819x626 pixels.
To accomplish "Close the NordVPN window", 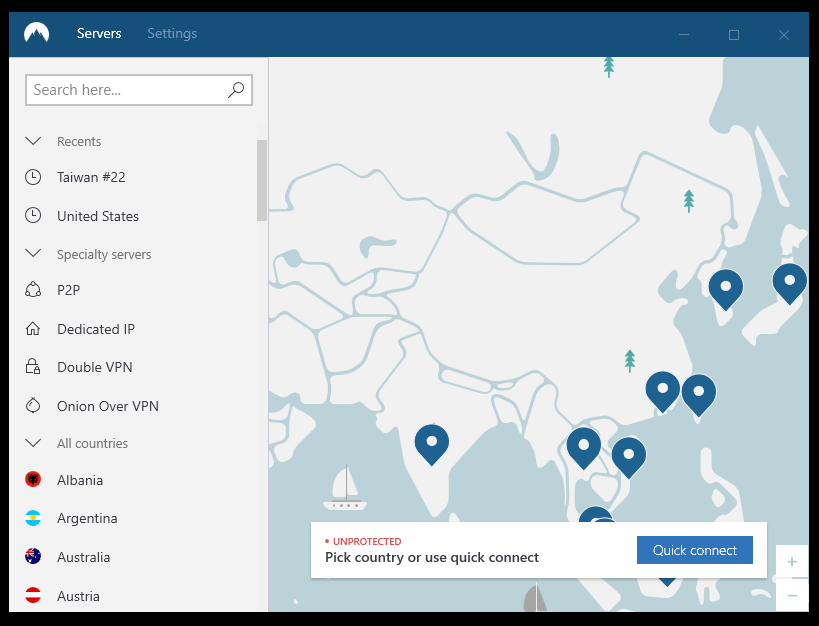I will (783, 34).
